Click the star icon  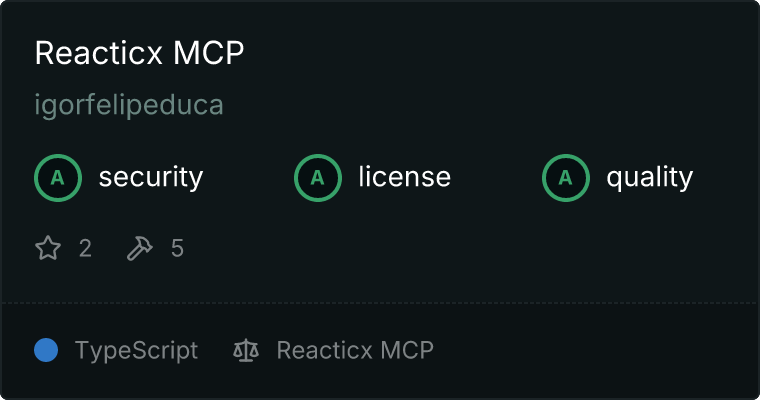pos(48,248)
